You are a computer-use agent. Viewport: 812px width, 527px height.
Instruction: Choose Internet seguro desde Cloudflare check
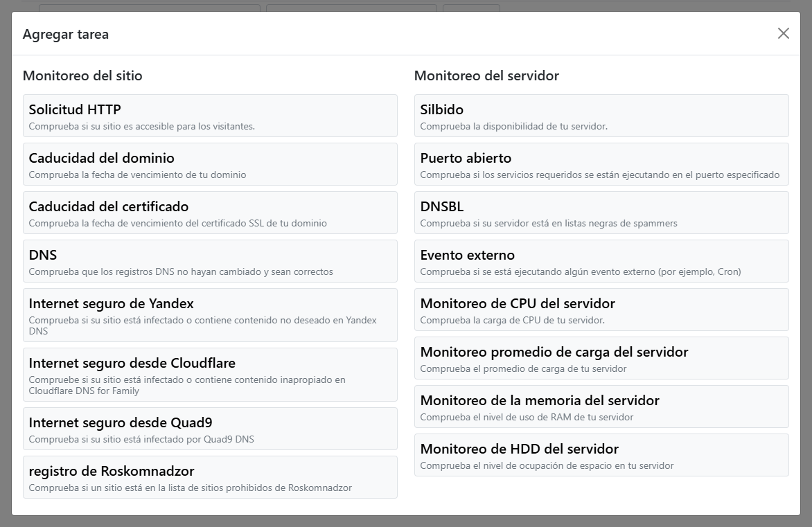coord(210,374)
